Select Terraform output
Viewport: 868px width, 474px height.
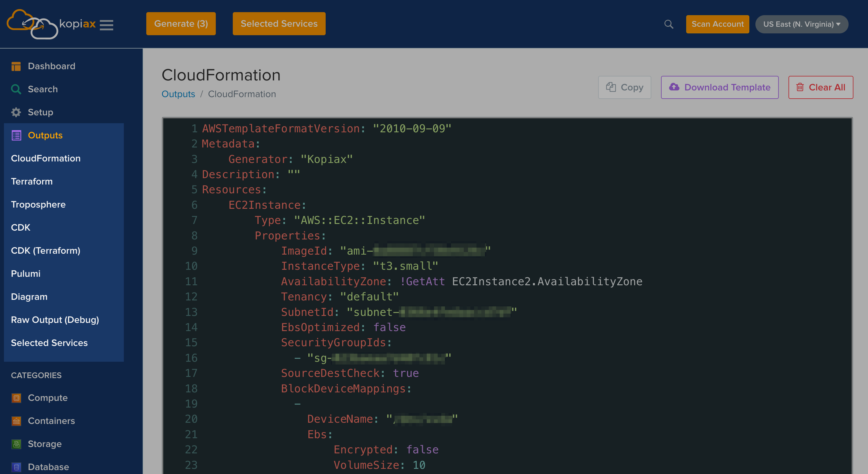(x=32, y=181)
